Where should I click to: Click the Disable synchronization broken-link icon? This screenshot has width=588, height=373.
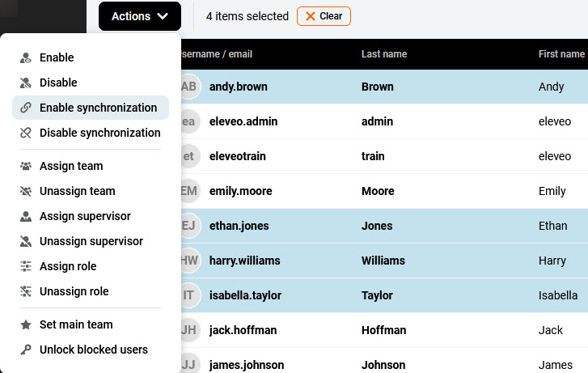[x=26, y=133]
